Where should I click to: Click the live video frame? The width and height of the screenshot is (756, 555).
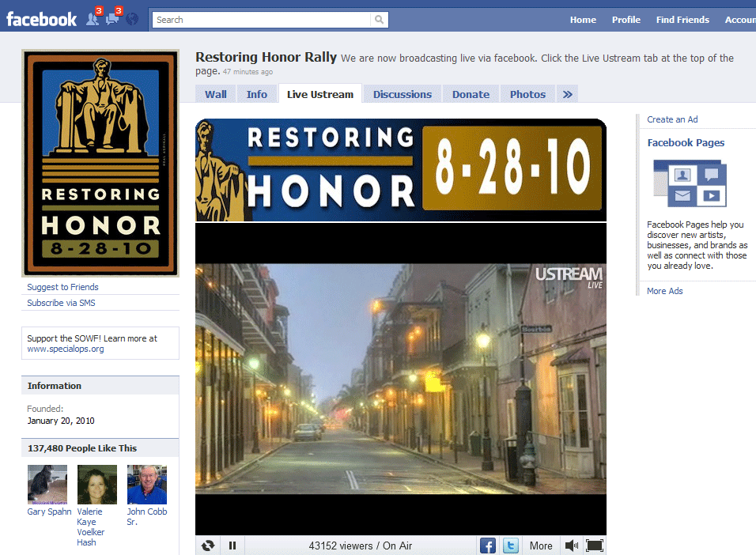click(x=401, y=379)
